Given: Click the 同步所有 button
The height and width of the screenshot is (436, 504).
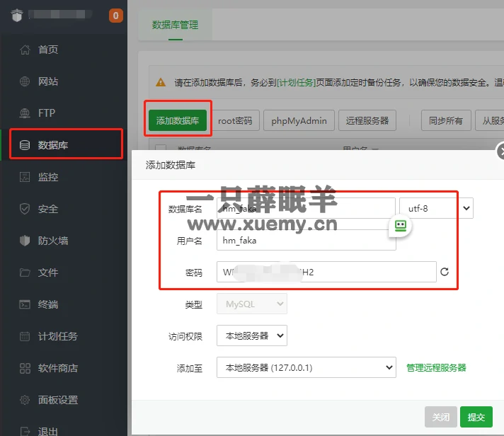Looking at the screenshot, I should pyautogui.click(x=446, y=120).
